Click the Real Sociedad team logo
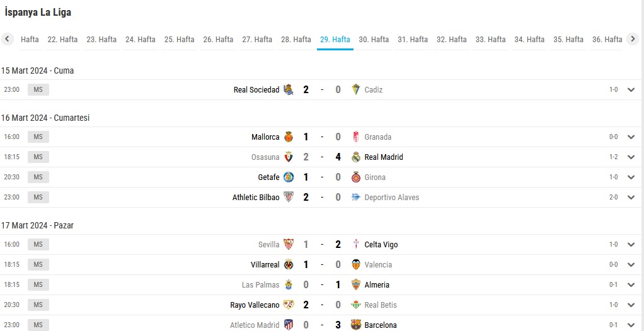The height and width of the screenshot is (331, 644). (289, 90)
